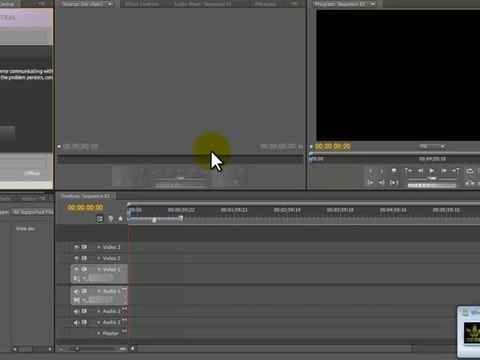Mute the Audio 2 track speaker
The height and width of the screenshot is (360, 480).
click(x=76, y=311)
